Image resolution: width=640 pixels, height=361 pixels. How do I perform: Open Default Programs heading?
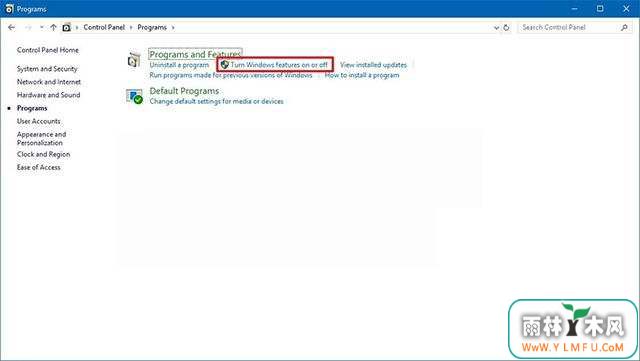point(184,91)
